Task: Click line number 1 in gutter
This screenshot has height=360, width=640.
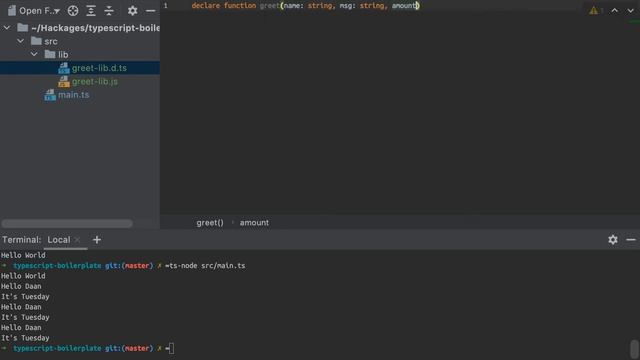Action: tap(166, 6)
